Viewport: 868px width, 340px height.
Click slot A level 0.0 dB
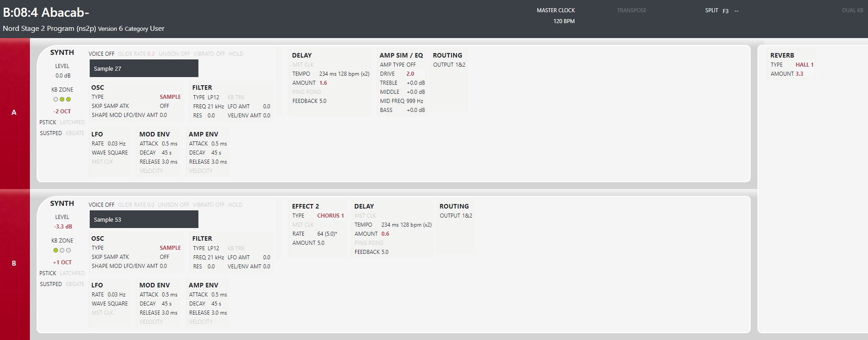(63, 76)
